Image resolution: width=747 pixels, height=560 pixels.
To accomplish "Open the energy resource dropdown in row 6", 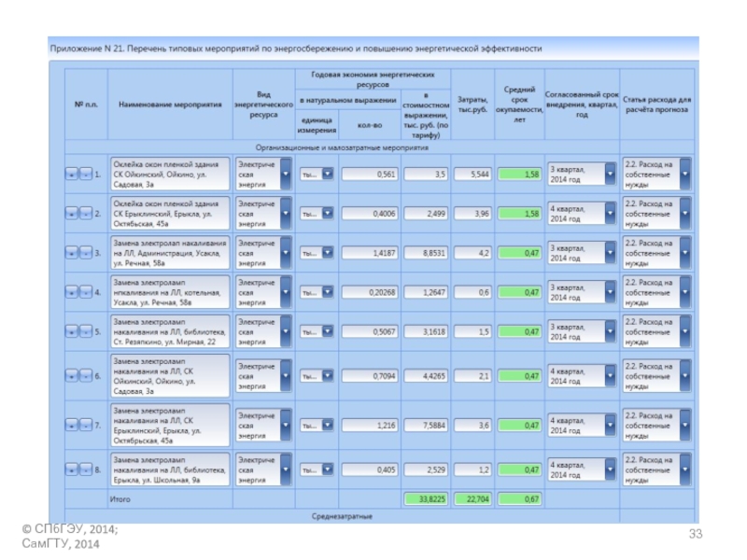I will [x=286, y=376].
